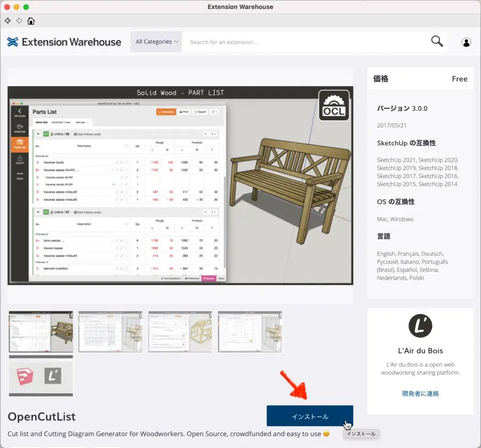Click the Extension Warehouse logo
Image resolution: width=481 pixels, height=448 pixels.
tap(64, 42)
